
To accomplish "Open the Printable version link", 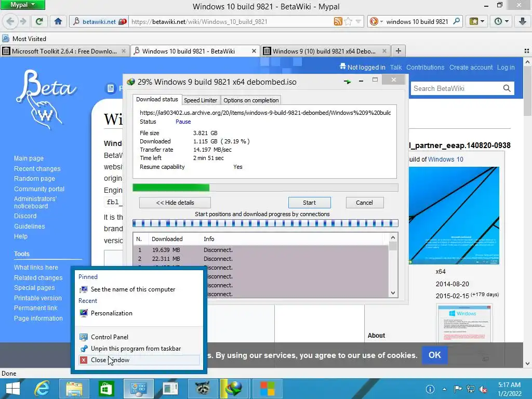I will point(37,298).
